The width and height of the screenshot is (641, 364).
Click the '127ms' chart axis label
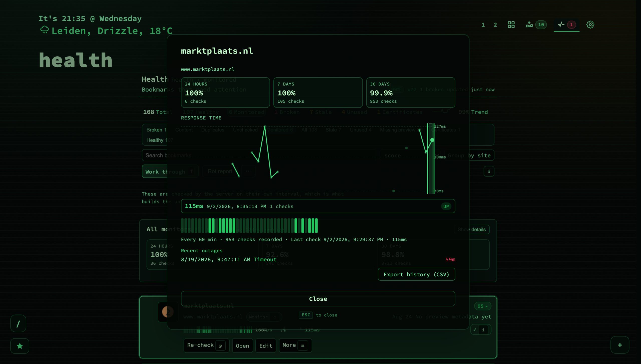point(440,126)
